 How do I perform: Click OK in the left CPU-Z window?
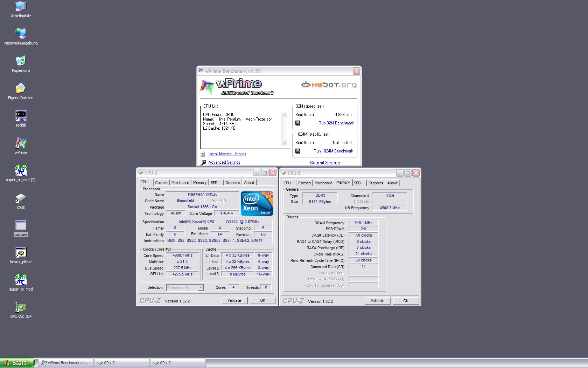tap(263, 300)
